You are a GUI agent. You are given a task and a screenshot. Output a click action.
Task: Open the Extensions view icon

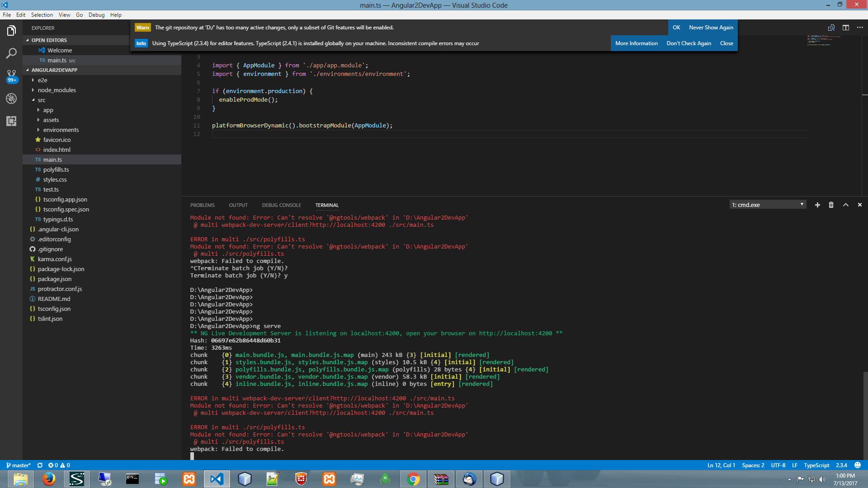[x=11, y=121]
